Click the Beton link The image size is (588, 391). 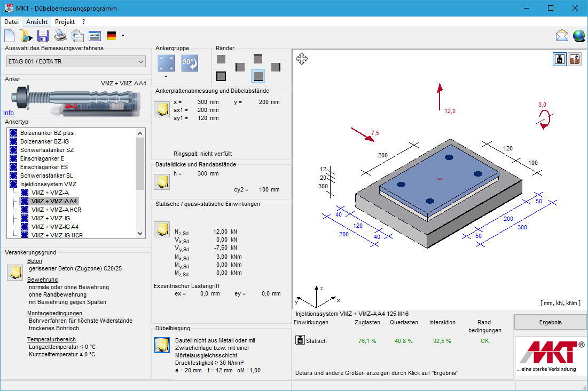[35, 261]
